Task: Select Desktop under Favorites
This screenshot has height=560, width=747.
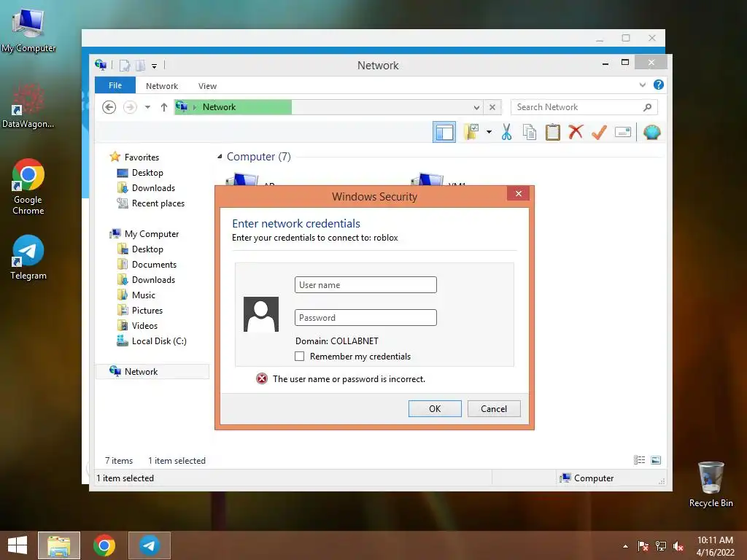Action: (x=147, y=172)
